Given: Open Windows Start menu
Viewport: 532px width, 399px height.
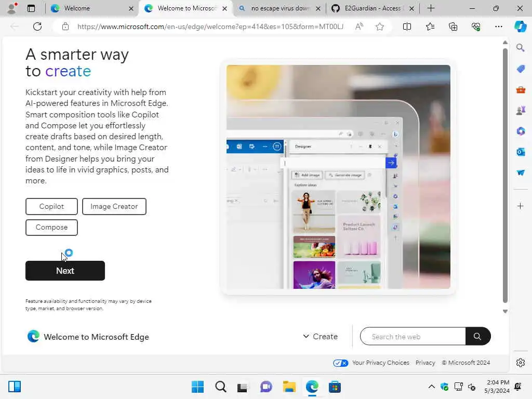Looking at the screenshot, I should 197,387.
